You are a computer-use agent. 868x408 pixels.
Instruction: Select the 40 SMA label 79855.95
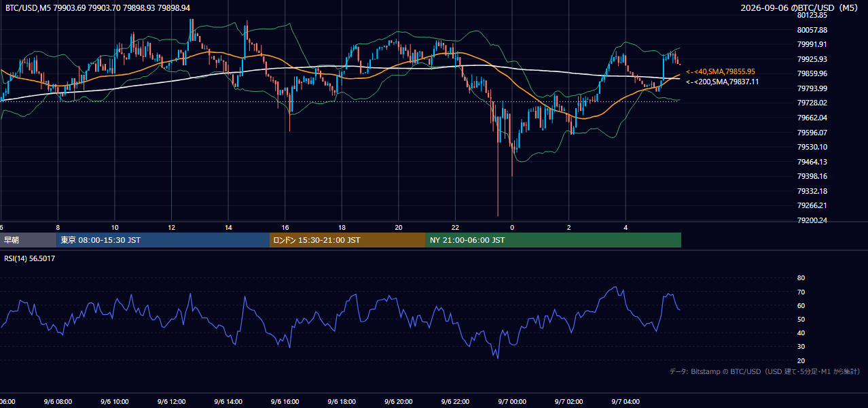coord(721,71)
